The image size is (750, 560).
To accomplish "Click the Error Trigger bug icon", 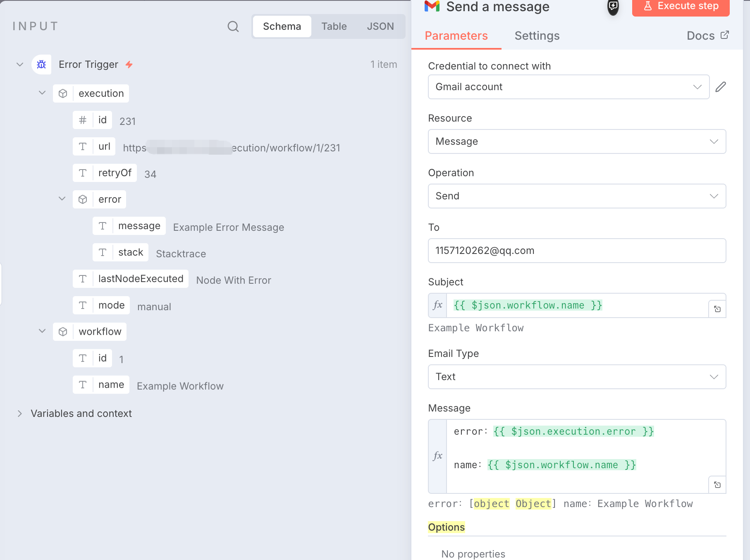I will pos(41,65).
